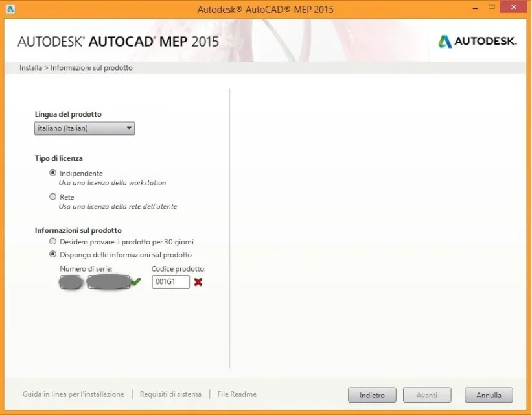The width and height of the screenshot is (532, 415).
Task: Close the AutoCAD MEP installer window
Action: pos(513,7)
